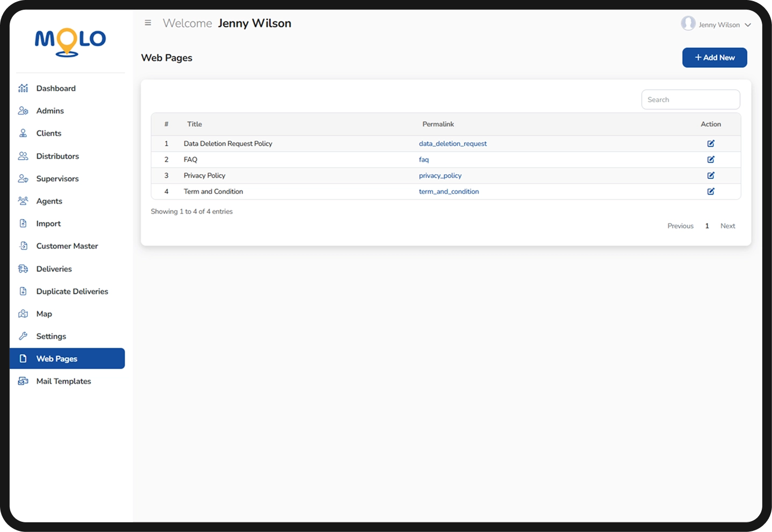This screenshot has height=532, width=772.
Task: Click the Next pagination button
Action: click(728, 226)
